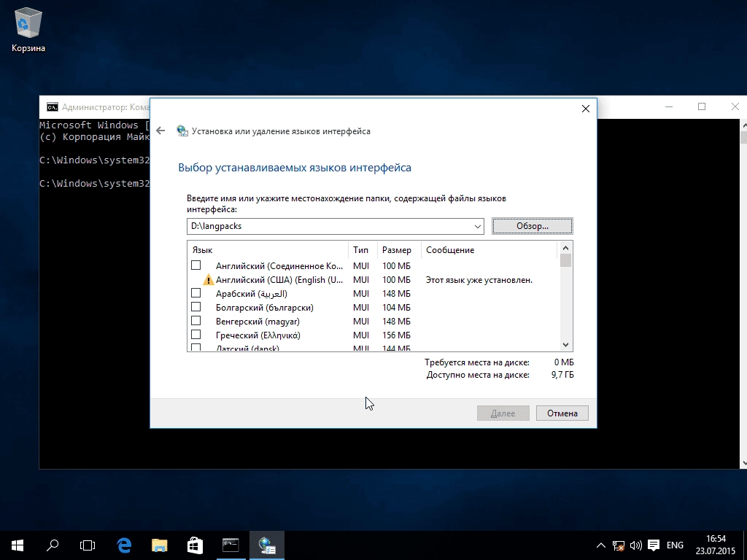Open Action Center notifications icon
This screenshot has height=560, width=747.
click(x=654, y=545)
